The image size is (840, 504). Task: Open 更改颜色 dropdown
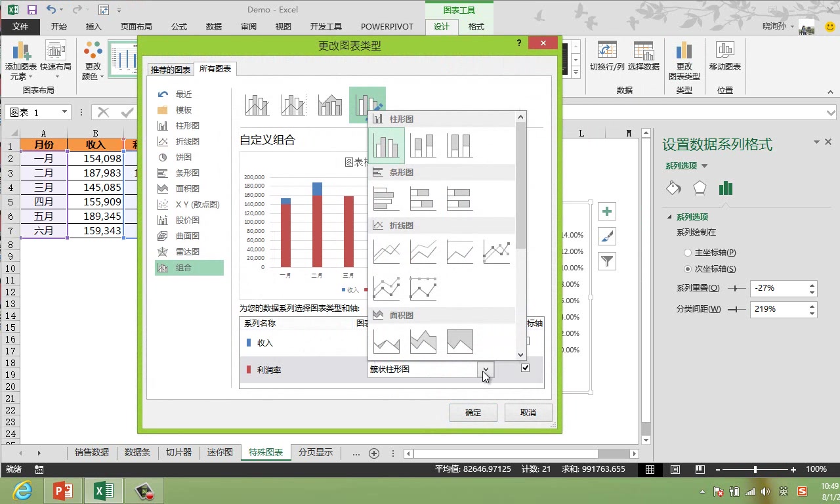[93, 61]
